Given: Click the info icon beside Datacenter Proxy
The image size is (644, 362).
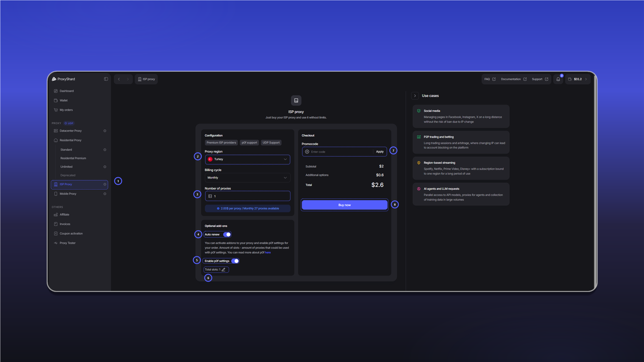Looking at the screenshot, I should pyautogui.click(x=105, y=131).
